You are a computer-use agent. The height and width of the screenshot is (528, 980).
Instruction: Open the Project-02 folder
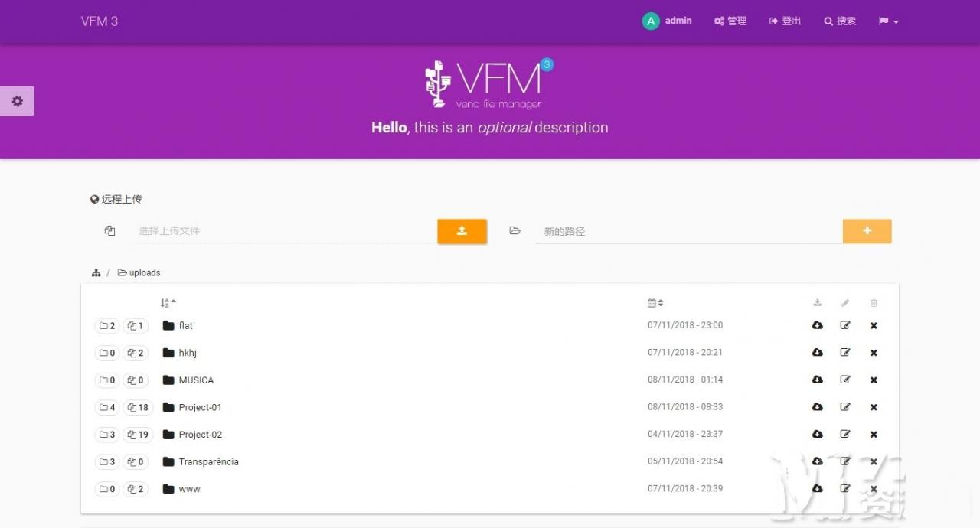[192, 435]
